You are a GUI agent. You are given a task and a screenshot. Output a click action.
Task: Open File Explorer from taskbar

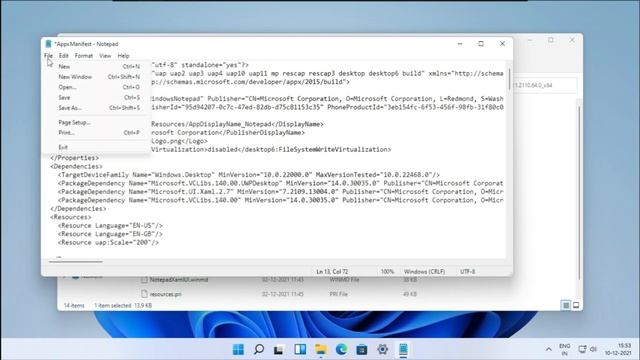pos(321,349)
